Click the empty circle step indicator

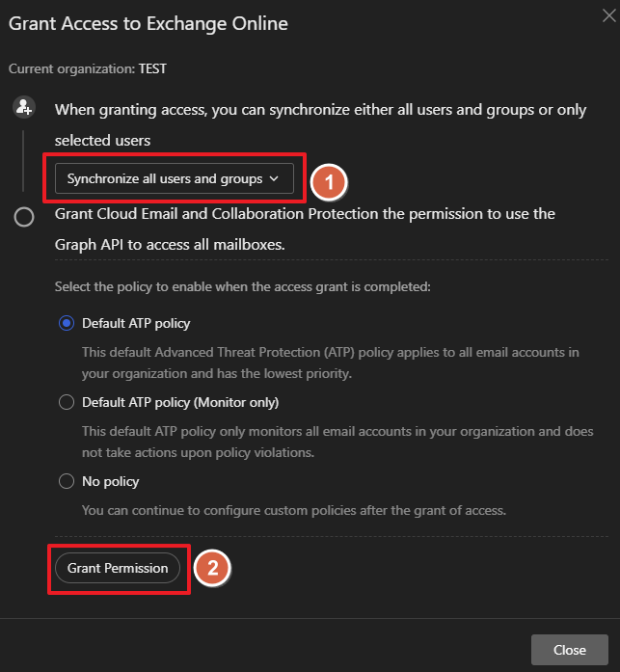(24, 217)
